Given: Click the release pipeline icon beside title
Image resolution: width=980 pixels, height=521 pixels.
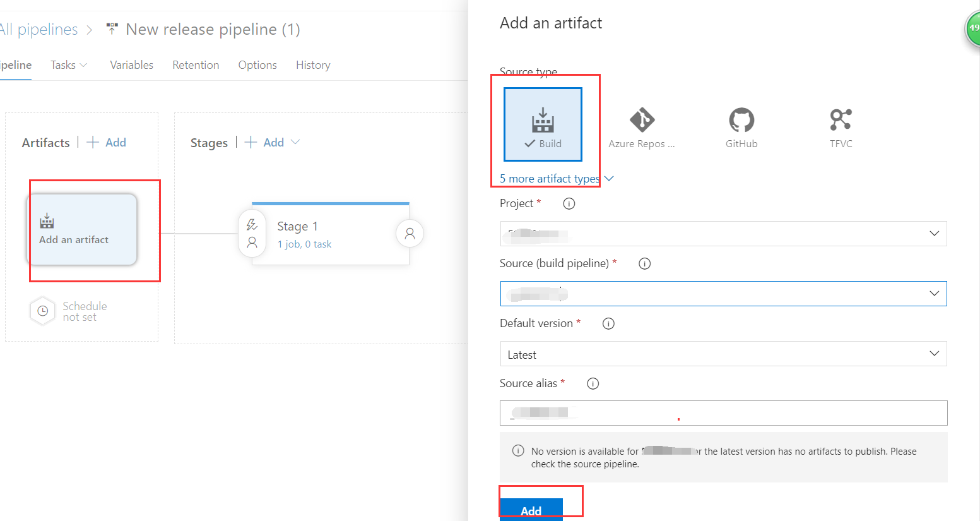Looking at the screenshot, I should (x=112, y=29).
